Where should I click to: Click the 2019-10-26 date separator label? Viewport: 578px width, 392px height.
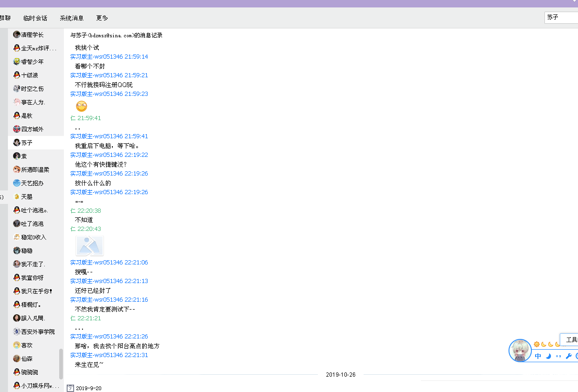point(341,375)
